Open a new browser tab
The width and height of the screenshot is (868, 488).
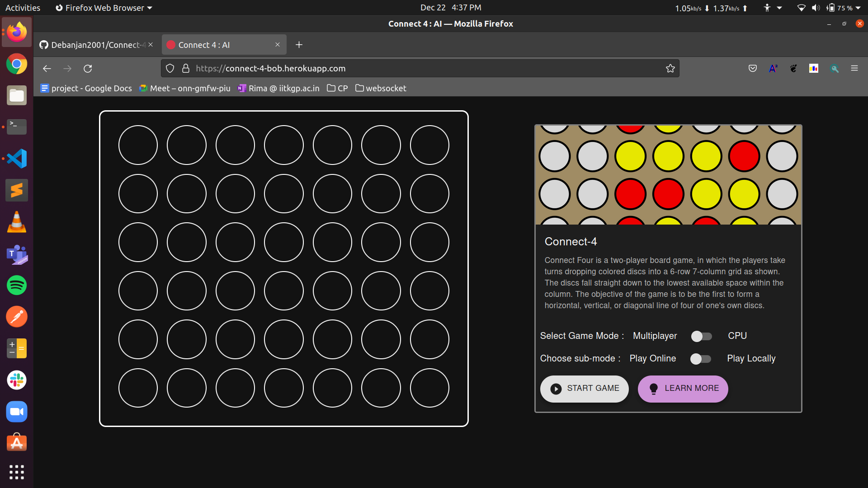[299, 45]
